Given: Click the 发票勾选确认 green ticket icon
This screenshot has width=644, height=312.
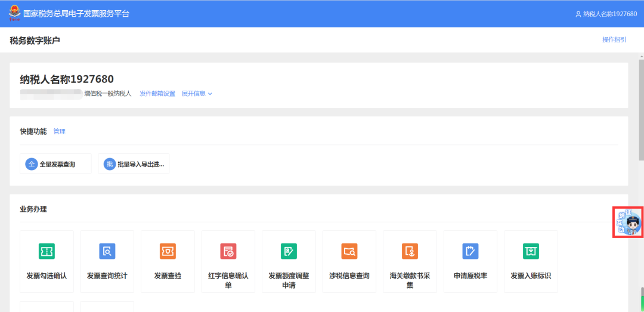Looking at the screenshot, I should coord(47,251).
